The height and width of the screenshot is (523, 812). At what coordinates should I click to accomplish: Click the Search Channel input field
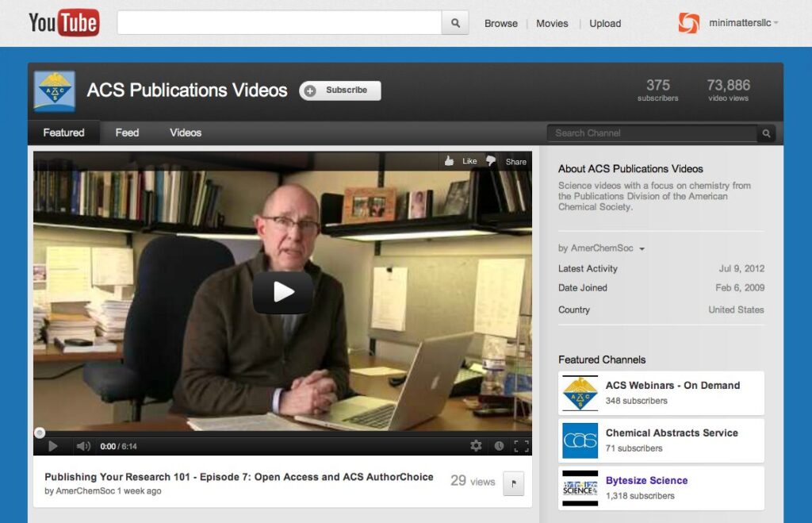point(652,133)
